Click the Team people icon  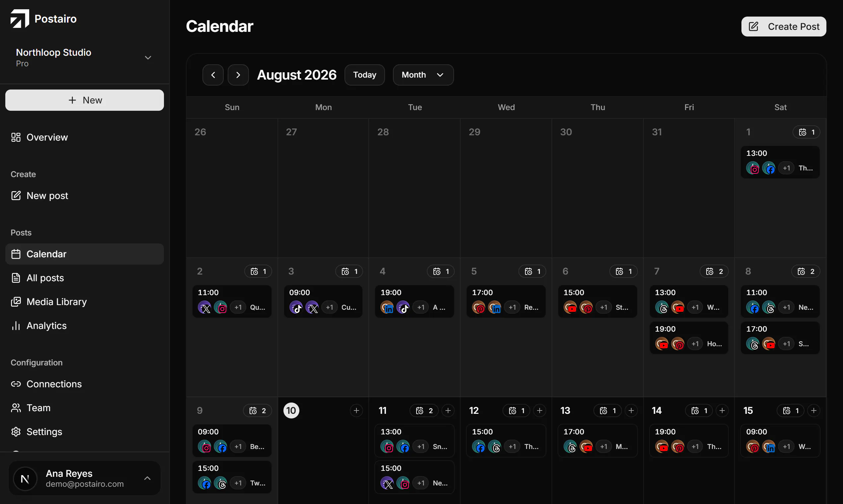pyautogui.click(x=16, y=408)
